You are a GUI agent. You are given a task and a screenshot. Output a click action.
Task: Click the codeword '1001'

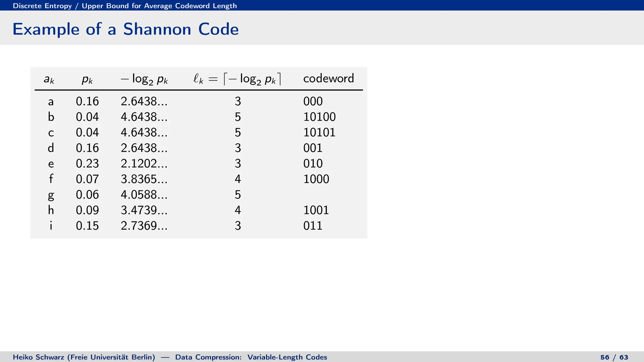click(x=316, y=210)
